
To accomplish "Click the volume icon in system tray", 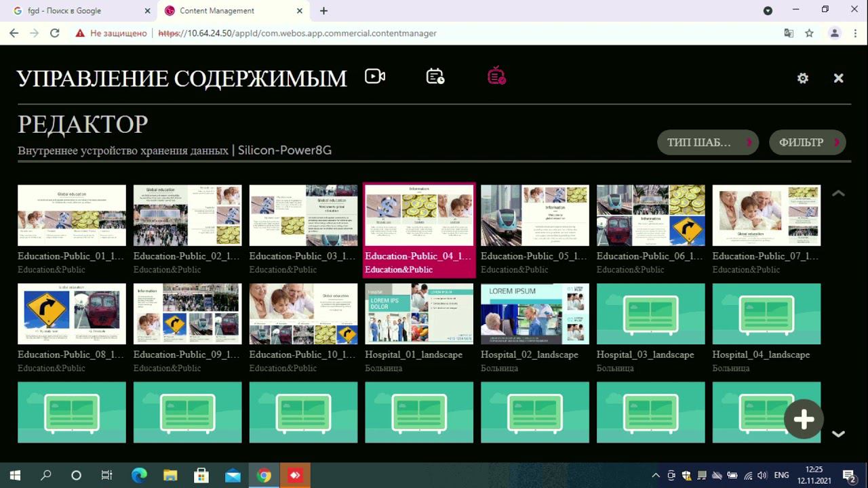I will 762,475.
